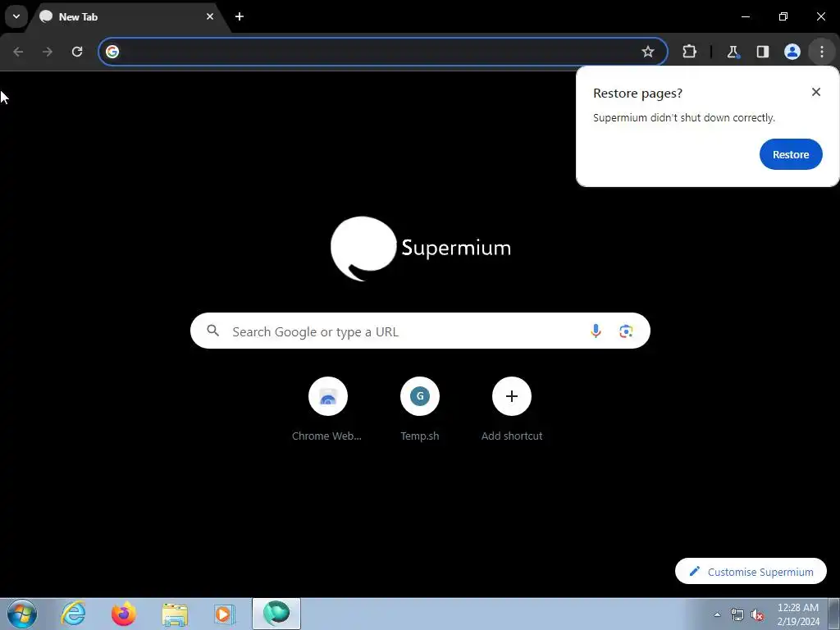Open Experiments flask icon
Image resolution: width=840 pixels, height=630 pixels.
(733, 52)
